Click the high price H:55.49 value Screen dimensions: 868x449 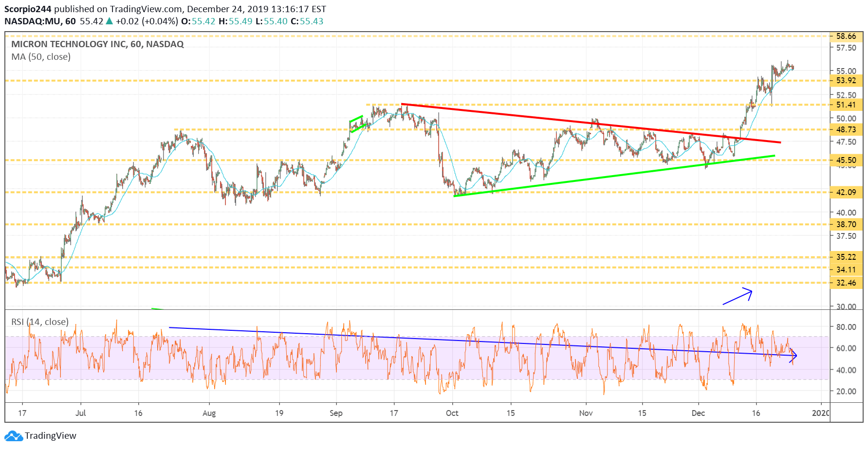236,21
